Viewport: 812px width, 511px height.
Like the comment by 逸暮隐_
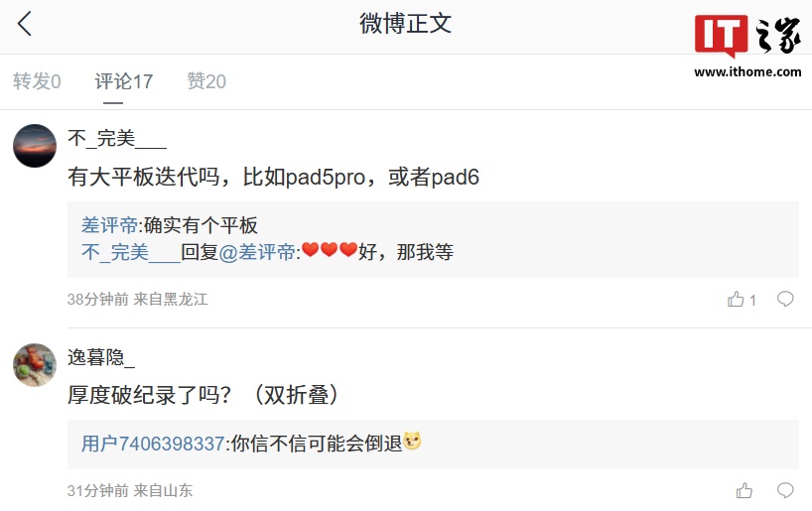tap(744, 490)
